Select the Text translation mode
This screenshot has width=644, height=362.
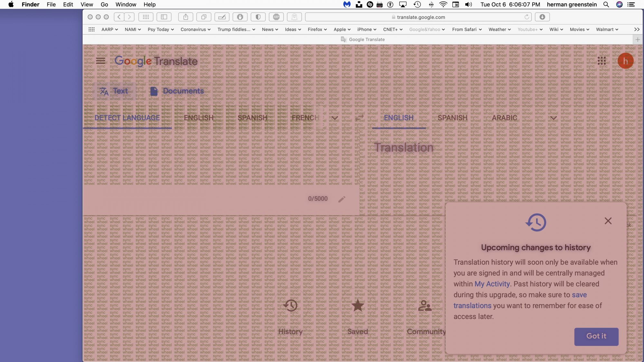[114, 91]
